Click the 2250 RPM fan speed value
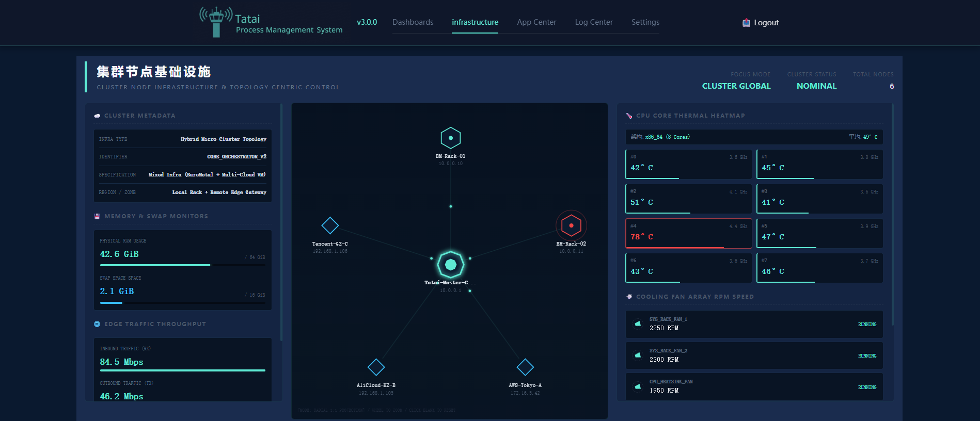The width and height of the screenshot is (980, 421). [664, 328]
